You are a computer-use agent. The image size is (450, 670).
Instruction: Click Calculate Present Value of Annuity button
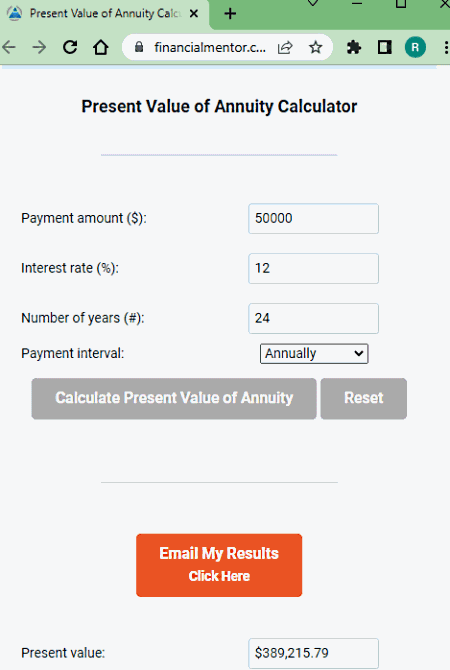(x=174, y=398)
